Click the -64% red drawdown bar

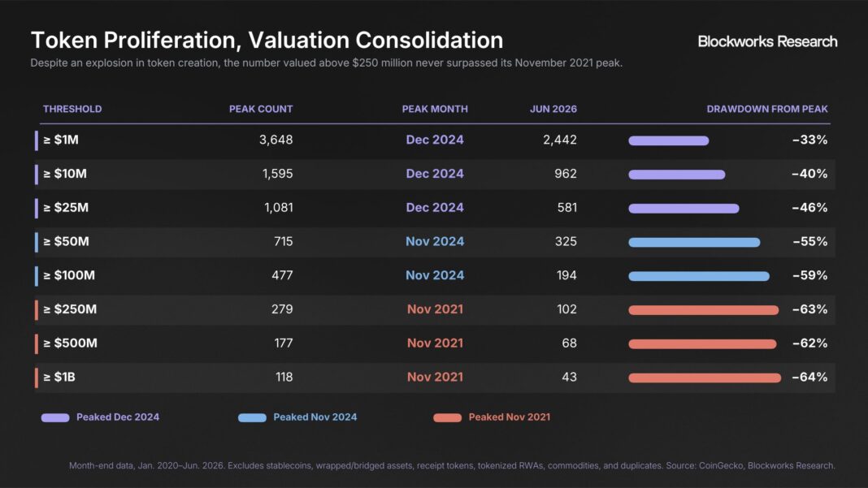pyautogui.click(x=705, y=378)
